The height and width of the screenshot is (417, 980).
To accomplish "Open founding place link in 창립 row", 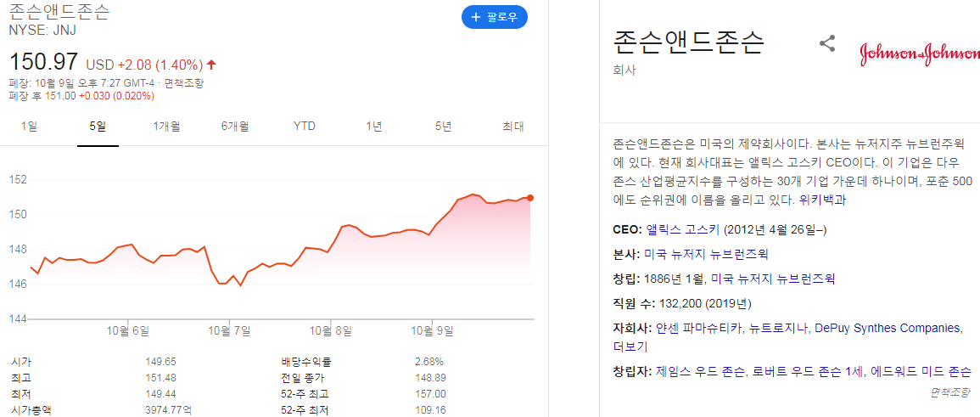I will [x=773, y=279].
